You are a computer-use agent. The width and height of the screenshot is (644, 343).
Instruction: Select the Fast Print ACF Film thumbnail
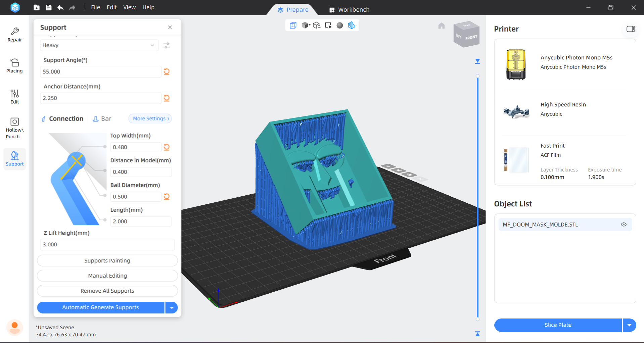click(516, 160)
